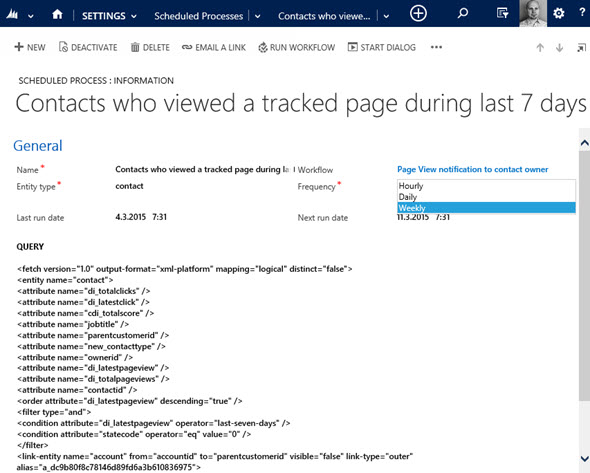Open the dropdown arrow beside the CRM logo
The width and height of the screenshot is (590, 473).
31,16
